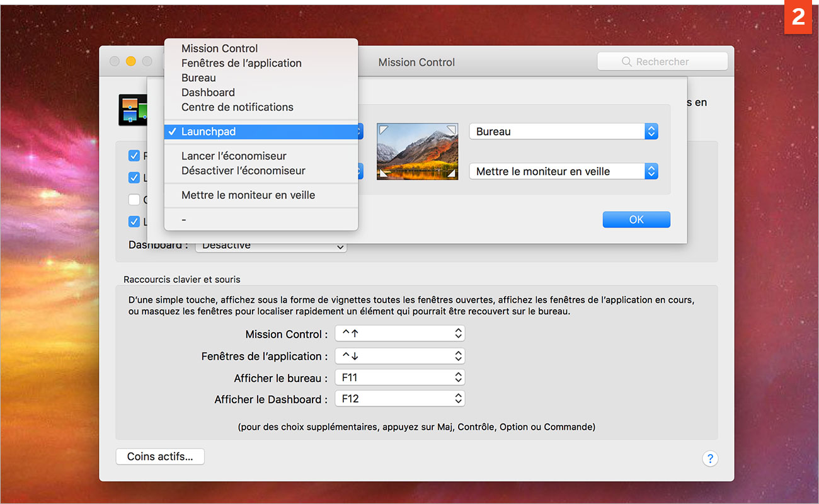819x504 pixels.
Task: Open the Fenêtres de l'application shortcut dropdown
Action: (400, 356)
